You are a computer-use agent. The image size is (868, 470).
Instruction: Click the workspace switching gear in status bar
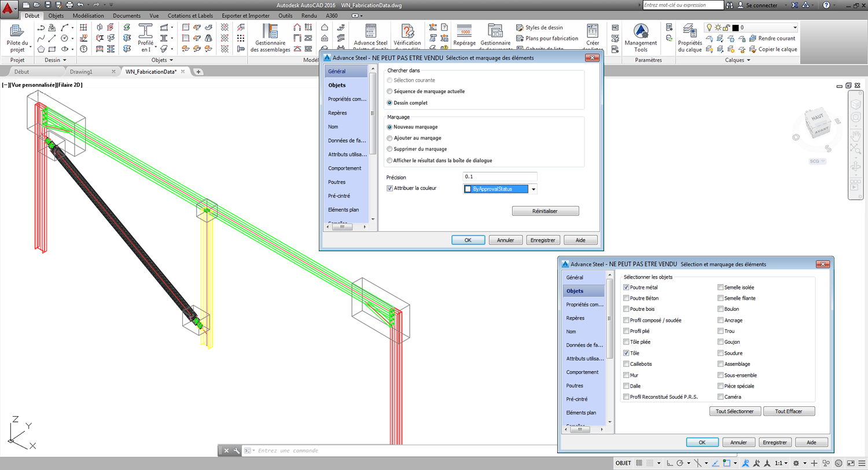(797, 464)
